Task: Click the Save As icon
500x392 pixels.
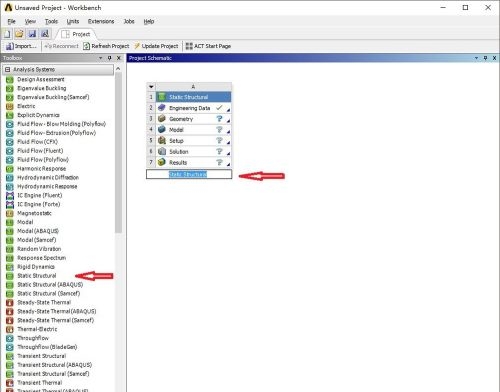Action: pos(45,34)
